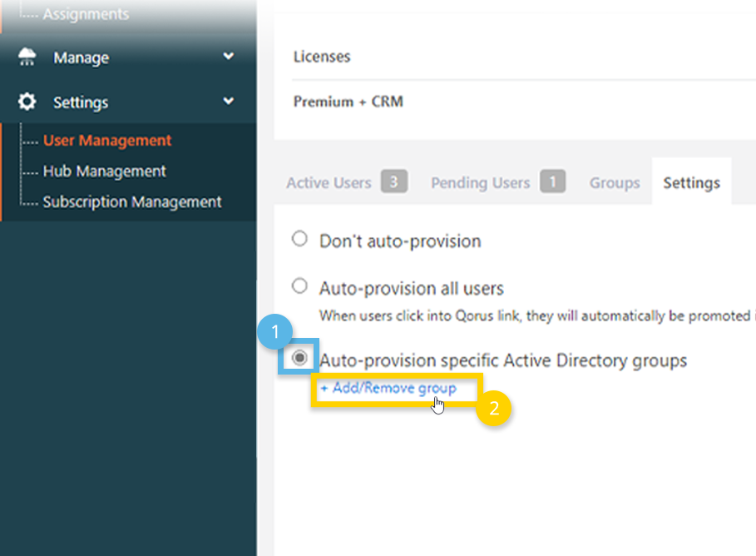Image resolution: width=756 pixels, height=556 pixels.
Task: Open Assignments in the sidebar
Action: click(86, 14)
